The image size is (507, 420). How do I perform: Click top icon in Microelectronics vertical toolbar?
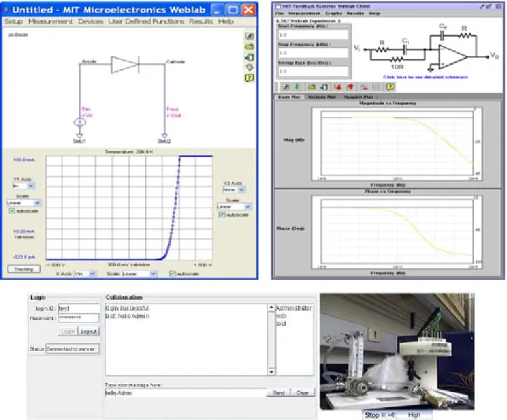tap(249, 36)
